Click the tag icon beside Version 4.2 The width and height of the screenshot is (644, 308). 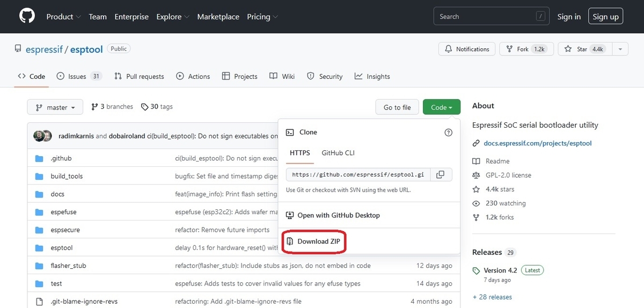(476, 270)
